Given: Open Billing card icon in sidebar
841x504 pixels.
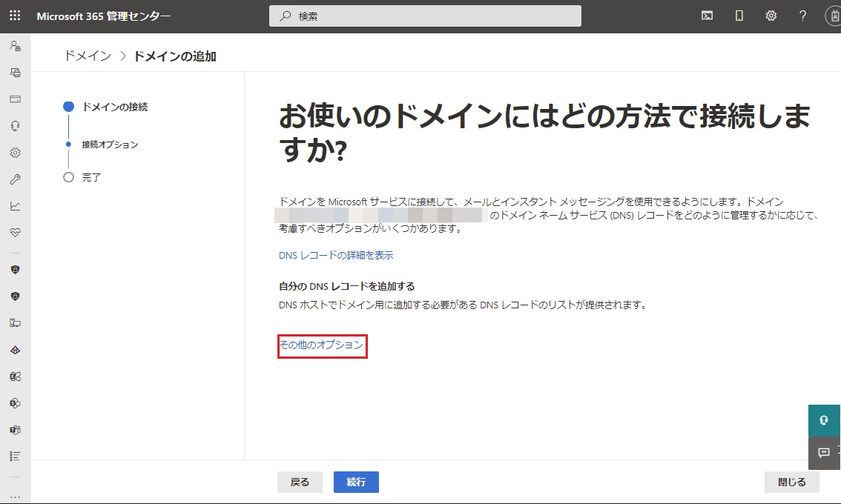Looking at the screenshot, I should point(15,99).
